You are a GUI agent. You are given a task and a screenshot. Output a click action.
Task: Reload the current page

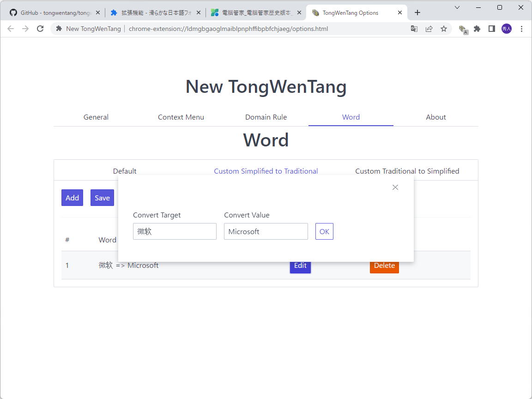pos(40,29)
